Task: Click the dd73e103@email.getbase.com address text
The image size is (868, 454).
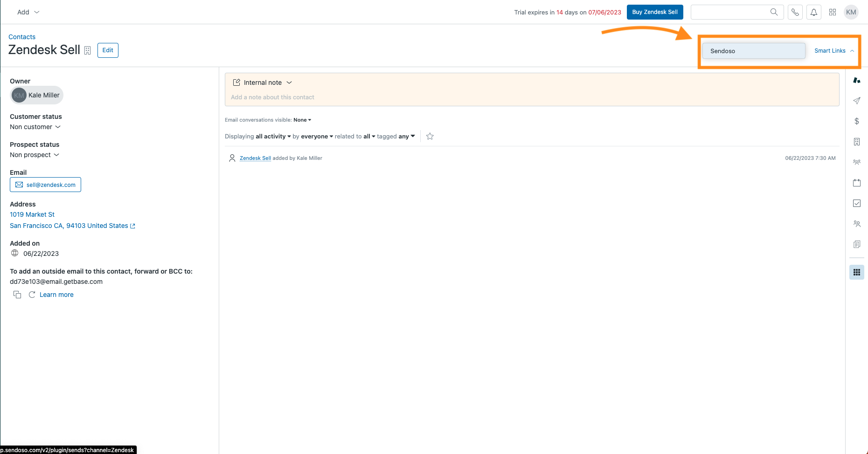Action: [x=56, y=282]
